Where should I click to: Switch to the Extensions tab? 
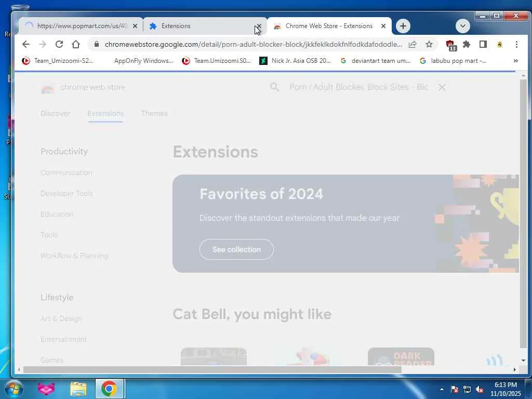point(205,26)
